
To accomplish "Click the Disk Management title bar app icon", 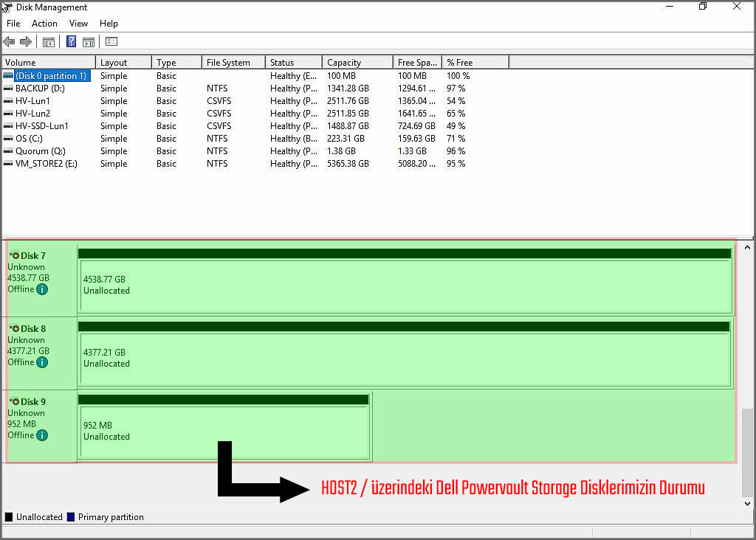I will coord(7,7).
